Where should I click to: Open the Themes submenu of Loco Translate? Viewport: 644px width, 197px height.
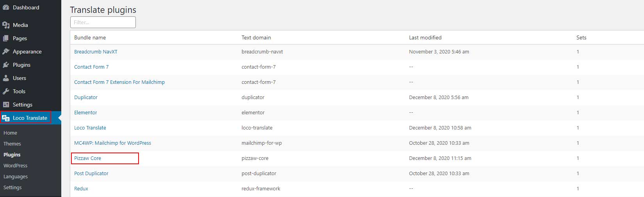[x=12, y=144]
